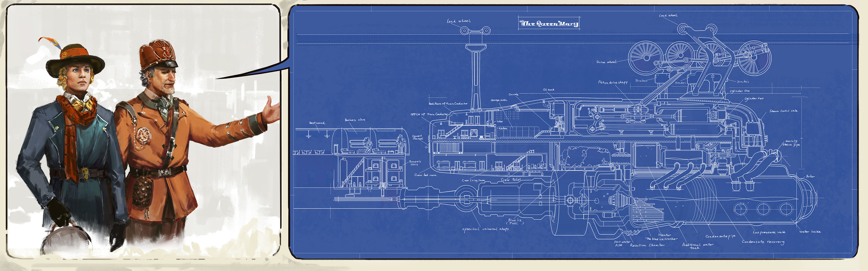Click the 'Hot water pipe' label

click(622, 243)
